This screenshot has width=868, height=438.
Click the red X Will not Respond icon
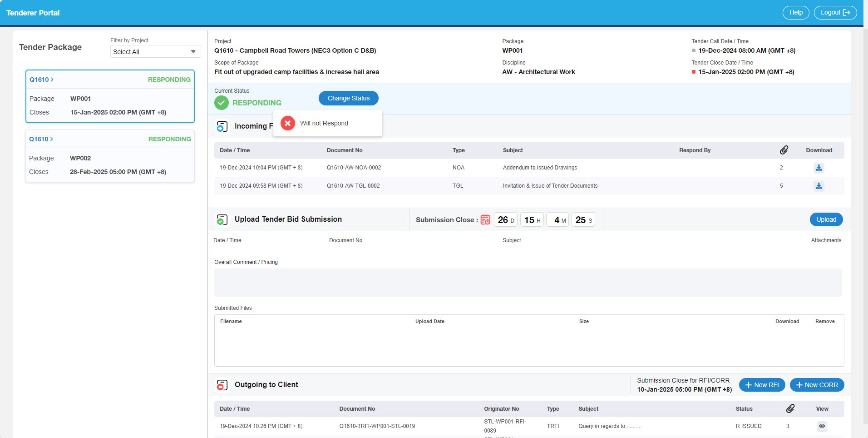(288, 123)
